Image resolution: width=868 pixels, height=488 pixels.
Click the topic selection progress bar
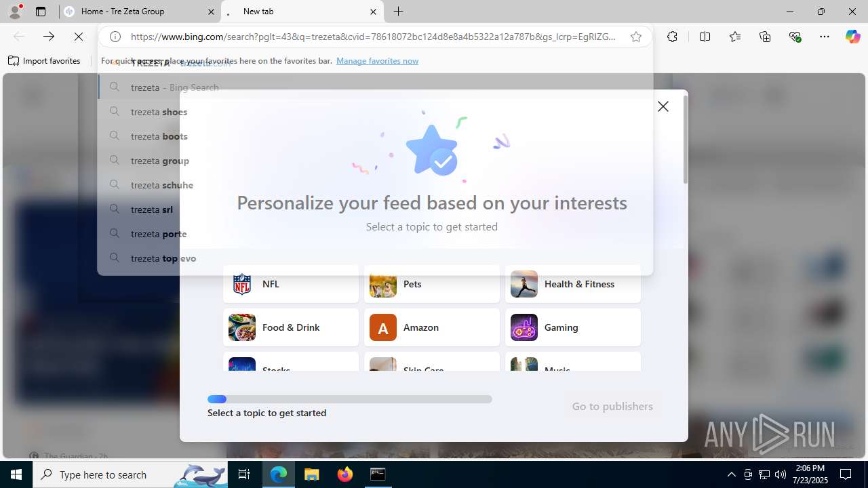pyautogui.click(x=350, y=399)
